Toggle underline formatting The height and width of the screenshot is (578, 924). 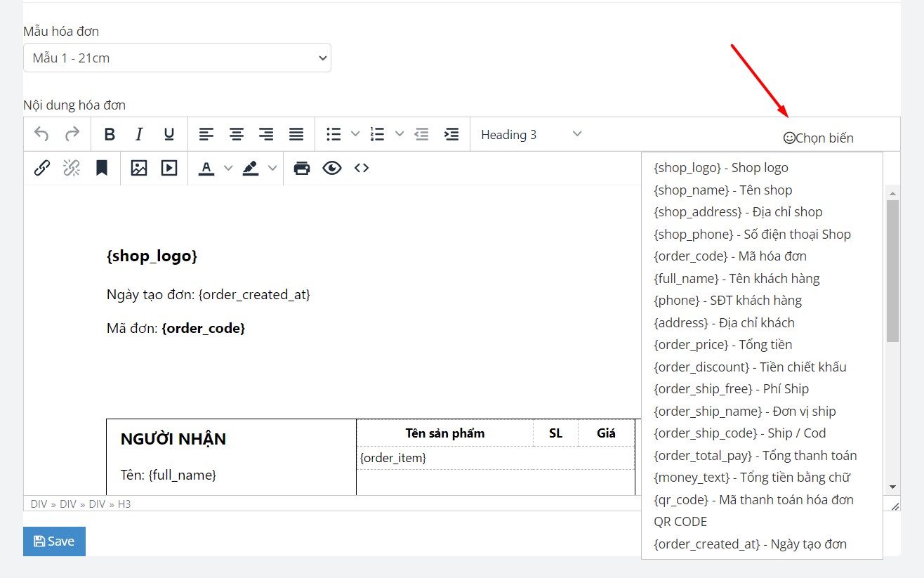coord(169,134)
